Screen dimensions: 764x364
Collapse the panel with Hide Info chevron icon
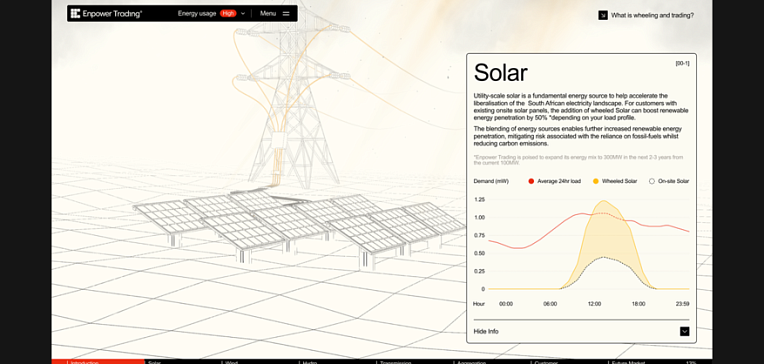click(x=685, y=331)
